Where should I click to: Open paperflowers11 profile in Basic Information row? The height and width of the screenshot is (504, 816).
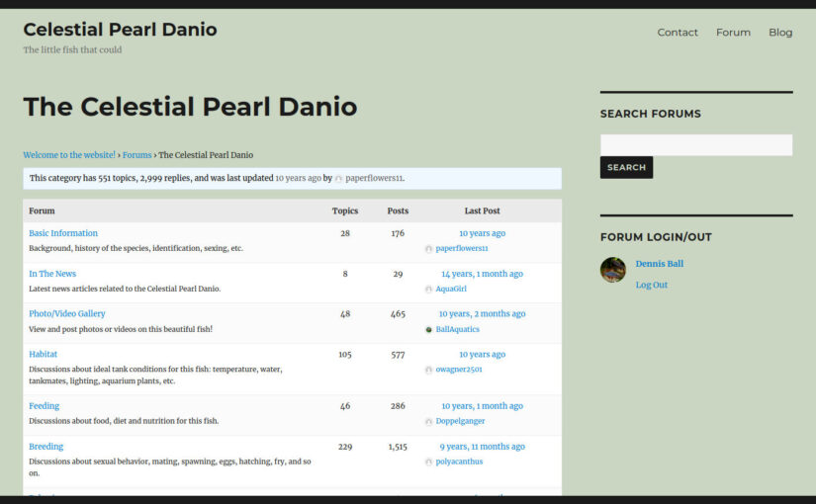tap(462, 249)
